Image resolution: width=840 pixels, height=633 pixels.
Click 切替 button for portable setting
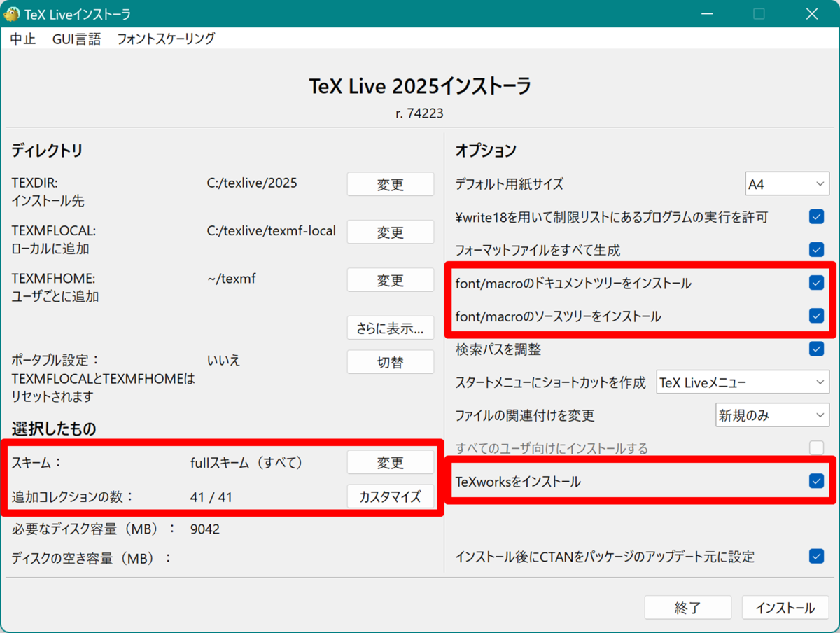tap(391, 362)
